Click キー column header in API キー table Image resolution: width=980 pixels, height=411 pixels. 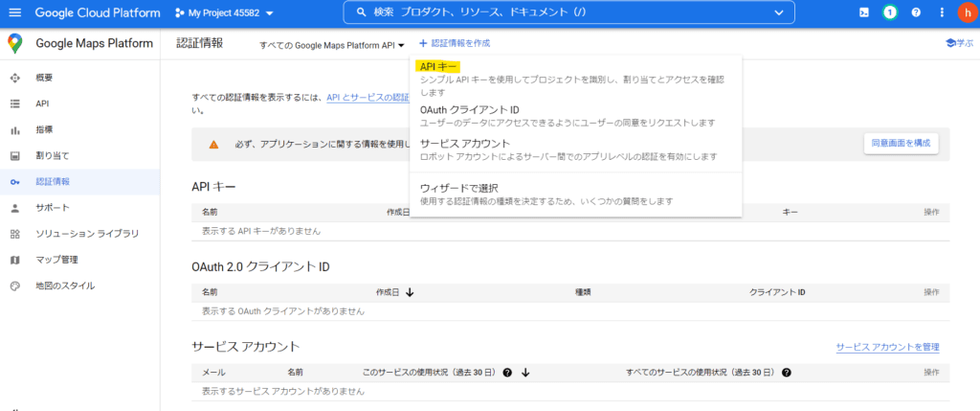click(790, 213)
